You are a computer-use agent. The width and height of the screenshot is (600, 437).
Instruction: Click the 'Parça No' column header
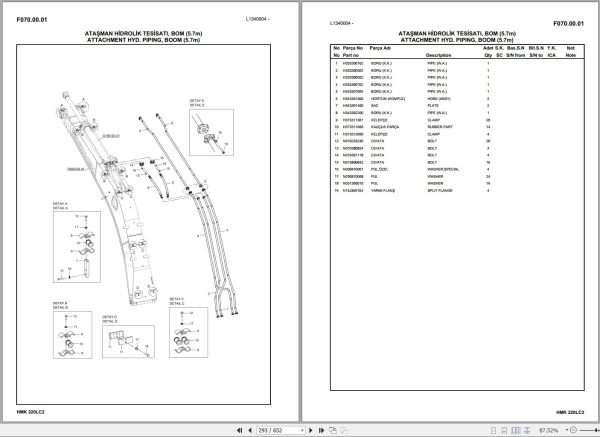(x=353, y=48)
